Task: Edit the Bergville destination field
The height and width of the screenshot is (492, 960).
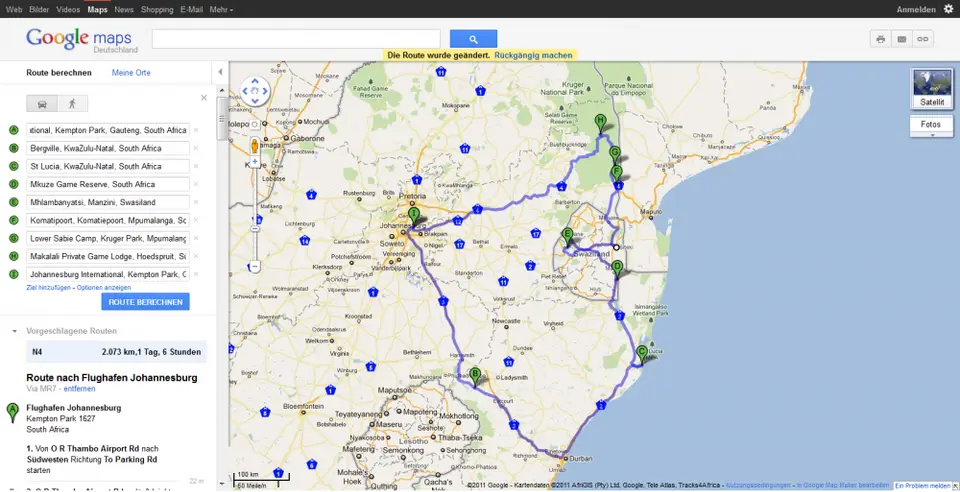Action: (x=108, y=148)
